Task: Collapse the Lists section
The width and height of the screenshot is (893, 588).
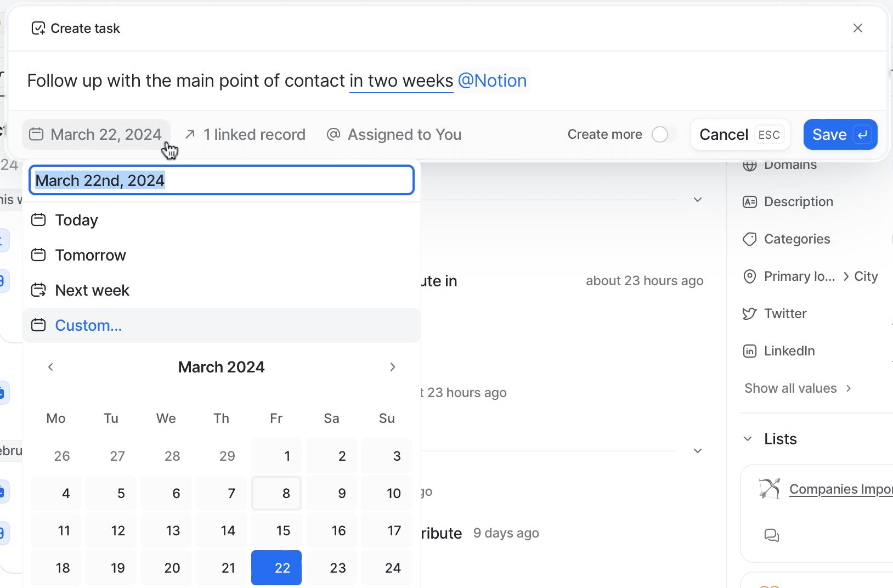Action: (748, 438)
